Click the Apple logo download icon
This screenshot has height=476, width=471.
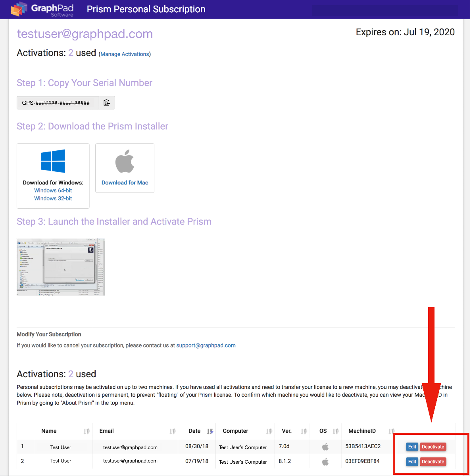[125, 161]
